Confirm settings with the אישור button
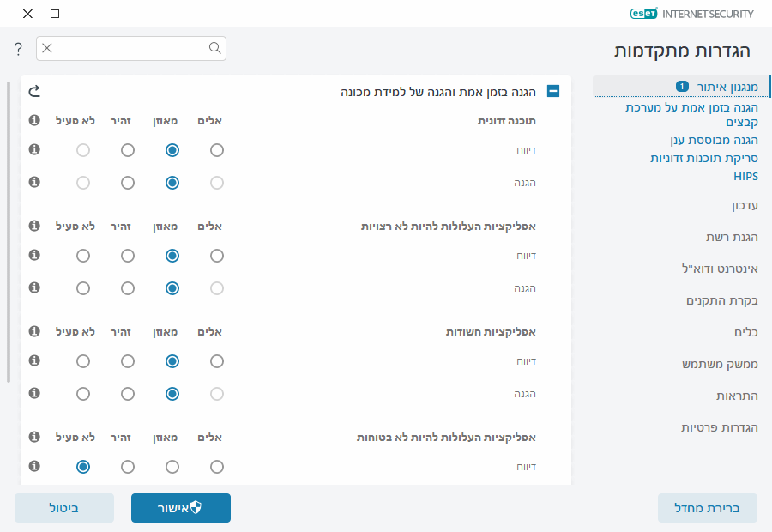Image resolution: width=772 pixels, height=532 pixels. [180, 507]
